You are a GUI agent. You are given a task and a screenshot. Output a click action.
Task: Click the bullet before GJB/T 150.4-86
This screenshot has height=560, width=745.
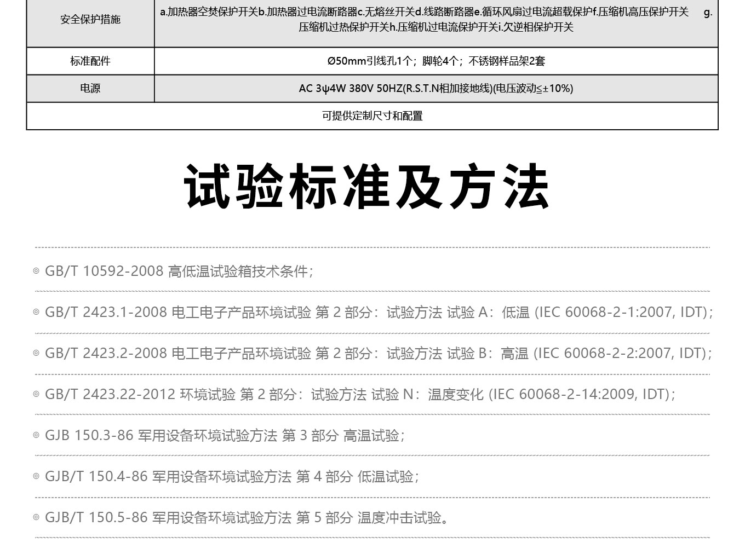coord(37,477)
